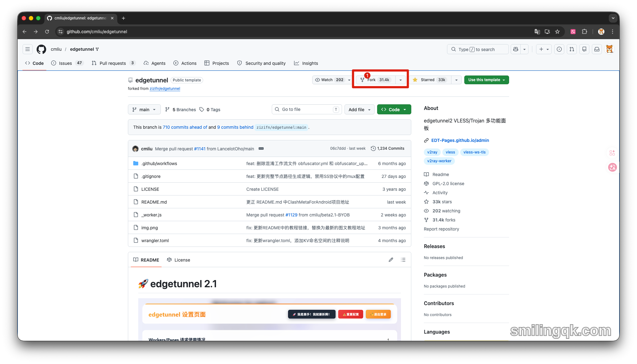
Task: Open the browser extensions puzzle icon
Action: click(x=584, y=32)
